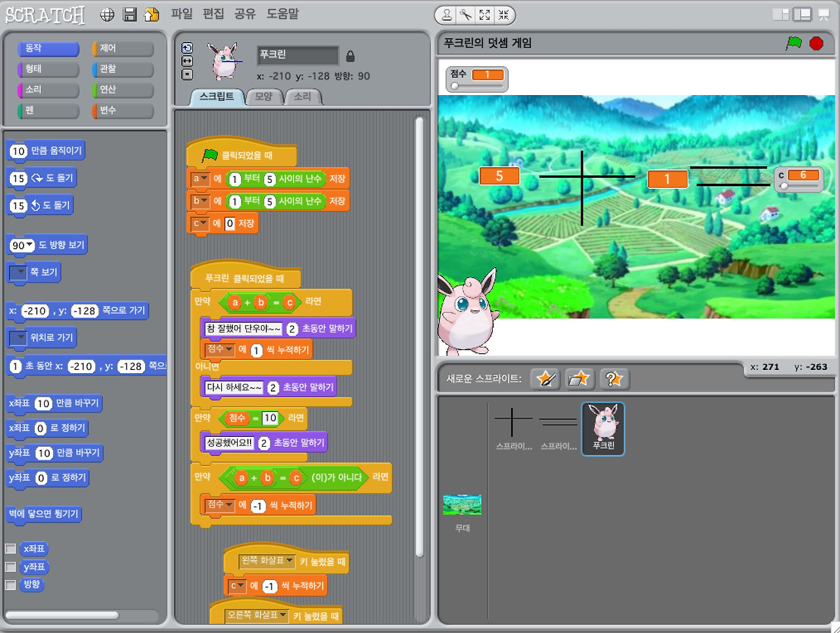Set rotation style to don't rotate

pyautogui.click(x=187, y=74)
